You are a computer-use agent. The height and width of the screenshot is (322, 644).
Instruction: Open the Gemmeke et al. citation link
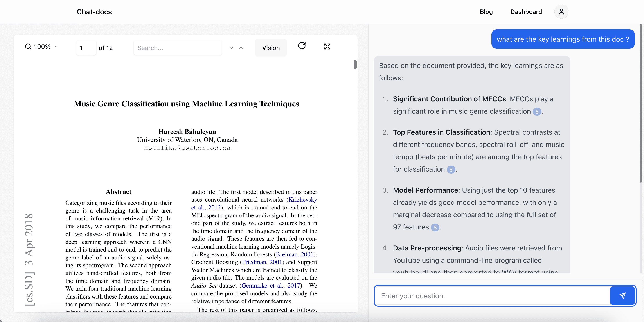262,286
